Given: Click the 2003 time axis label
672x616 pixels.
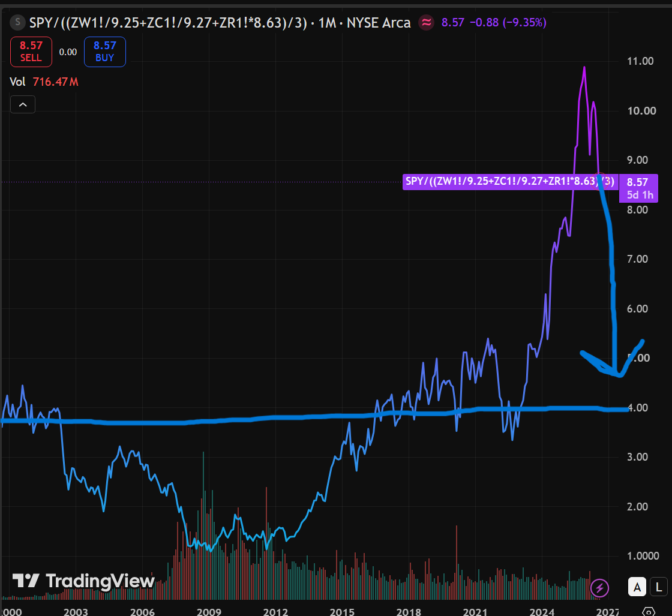Looking at the screenshot, I should [x=76, y=611].
